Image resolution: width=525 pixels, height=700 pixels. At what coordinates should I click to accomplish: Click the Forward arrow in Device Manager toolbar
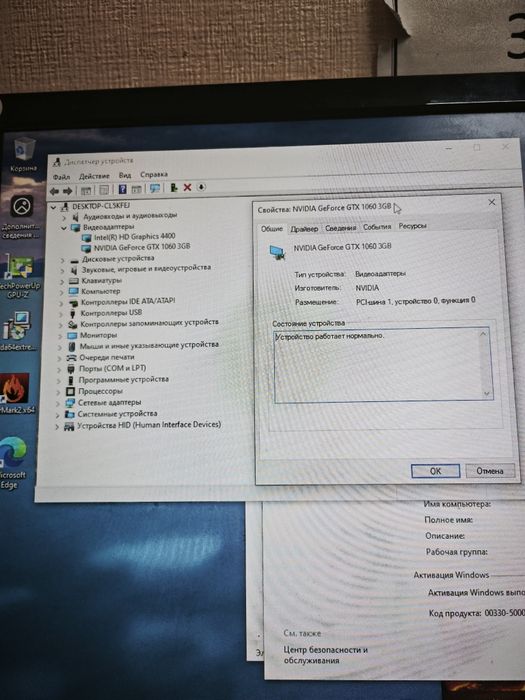(67, 191)
